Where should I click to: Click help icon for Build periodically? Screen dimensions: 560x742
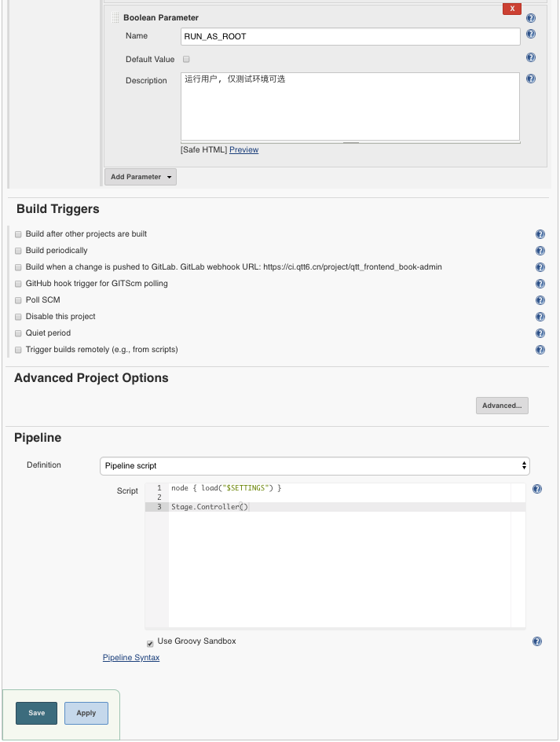coord(540,252)
